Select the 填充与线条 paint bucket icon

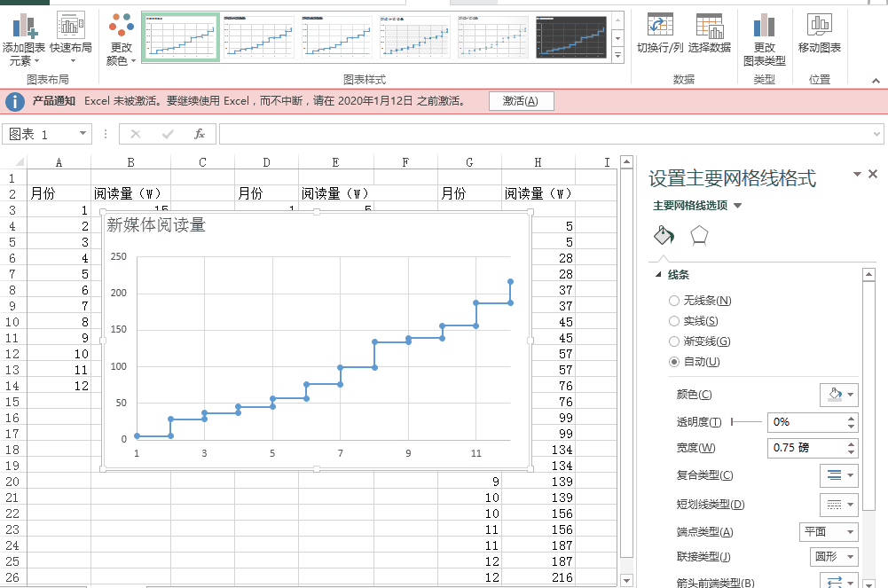(x=664, y=233)
